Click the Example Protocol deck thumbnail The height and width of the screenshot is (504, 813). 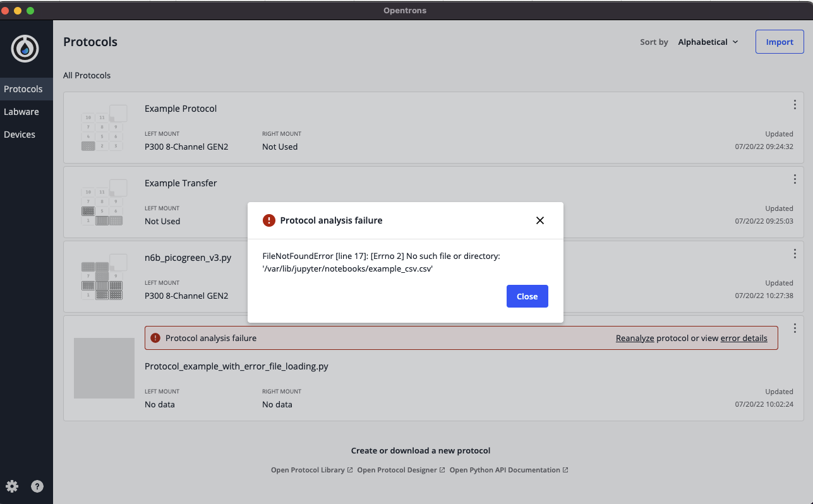[x=104, y=128]
